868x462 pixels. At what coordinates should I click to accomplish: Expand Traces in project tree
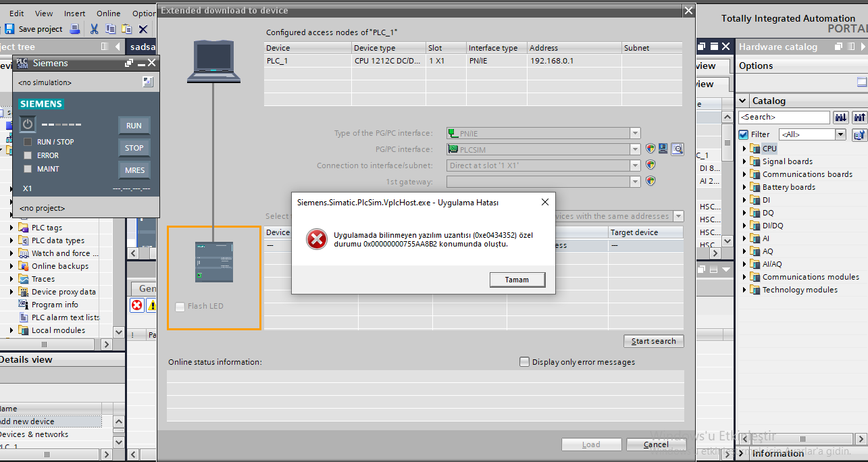click(x=11, y=279)
